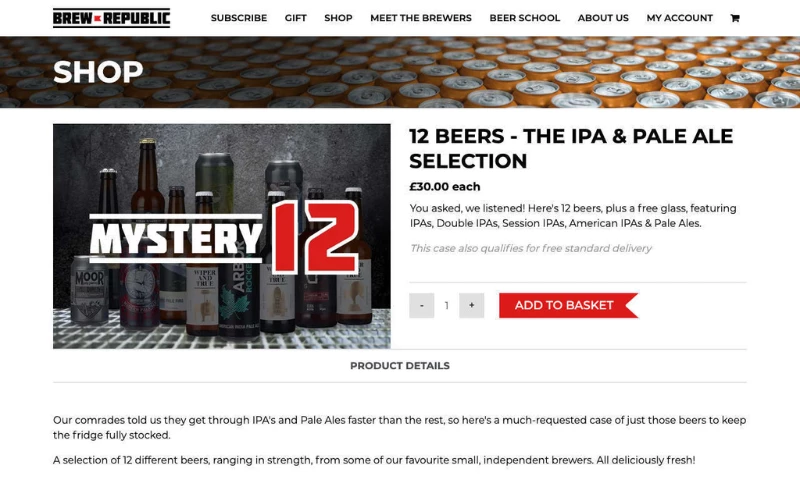Visit the Meet The Brewers page
This screenshot has width=800, height=480.
point(421,18)
